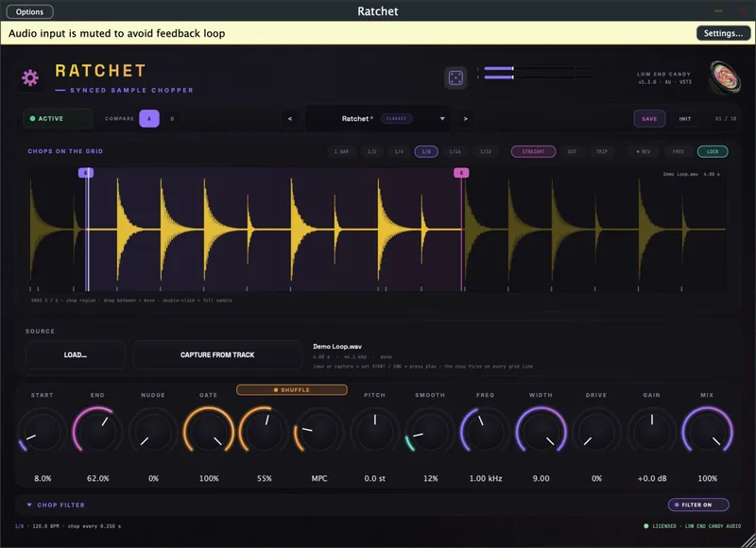This screenshot has height=548, width=756.
Task: Click the INIT button
Action: [684, 118]
